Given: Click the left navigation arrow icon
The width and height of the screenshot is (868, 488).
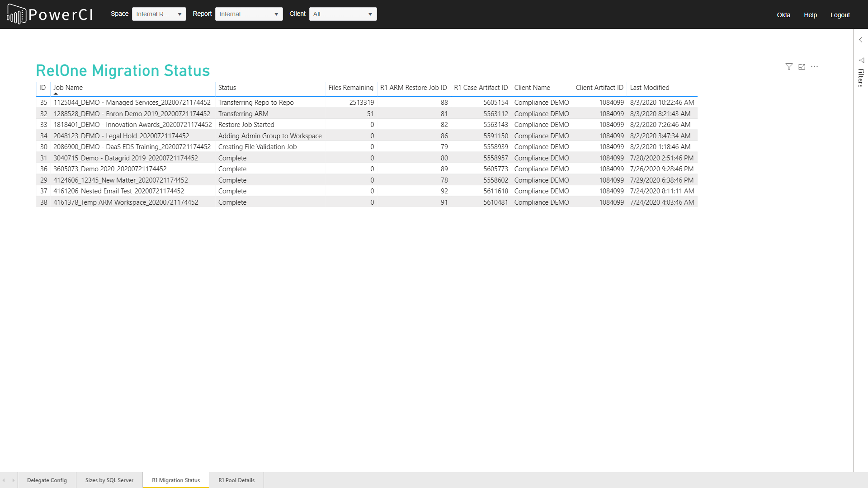Looking at the screenshot, I should [x=4, y=480].
